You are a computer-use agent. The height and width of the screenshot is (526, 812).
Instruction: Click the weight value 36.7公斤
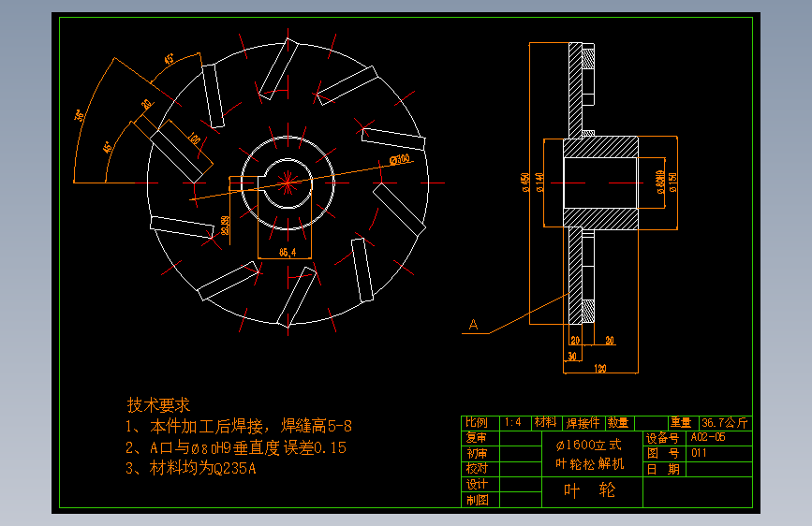click(x=725, y=423)
